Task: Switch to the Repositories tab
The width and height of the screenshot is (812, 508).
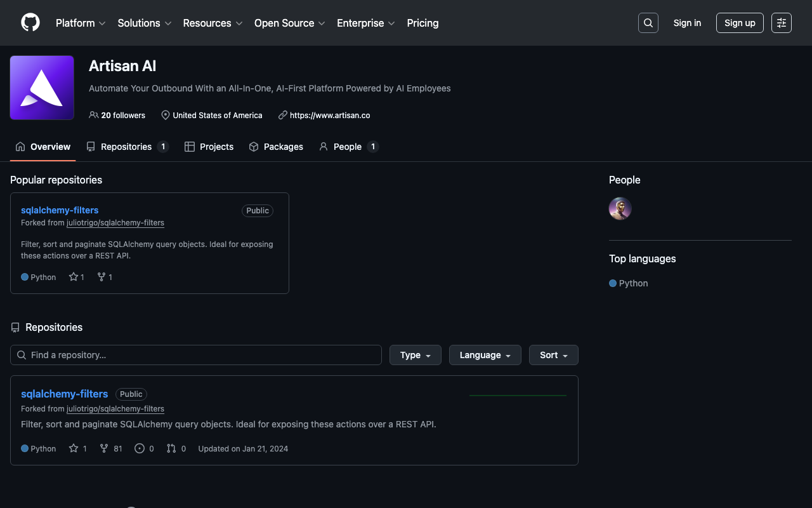Action: 126,147
